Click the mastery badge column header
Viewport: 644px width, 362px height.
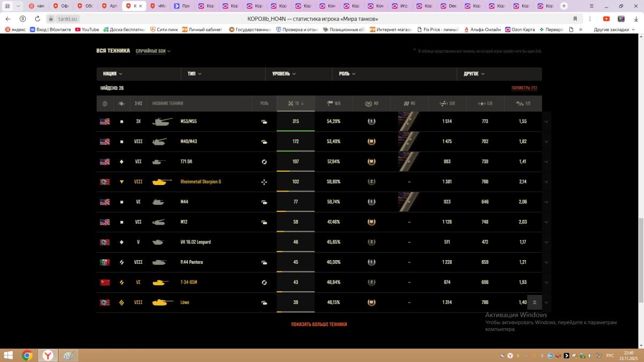click(x=371, y=104)
